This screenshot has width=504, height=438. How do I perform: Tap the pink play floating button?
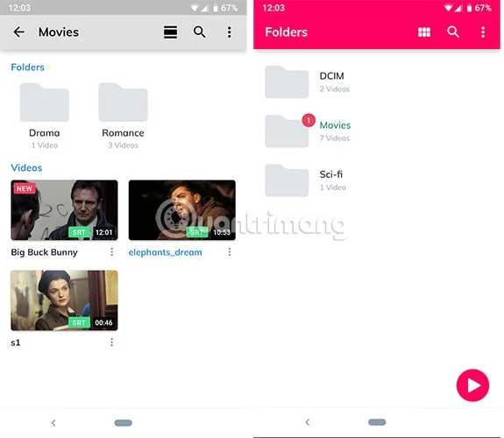coord(472,385)
